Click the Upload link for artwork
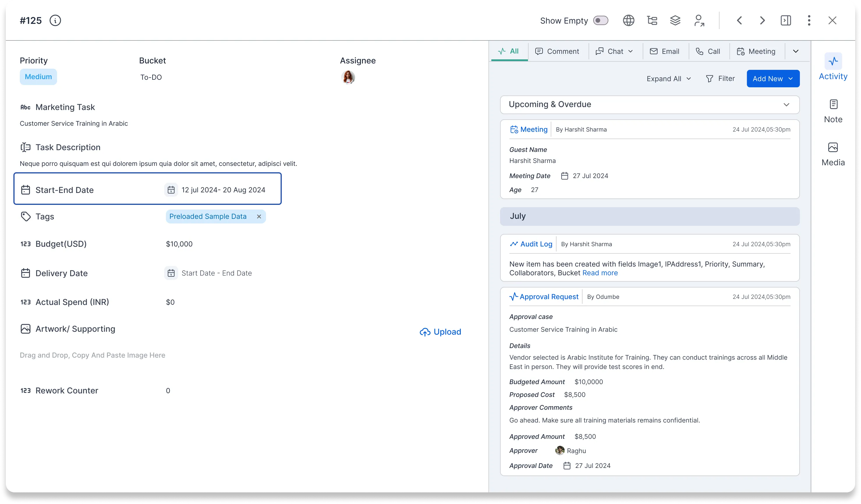This screenshot has width=861, height=504. [x=440, y=332]
